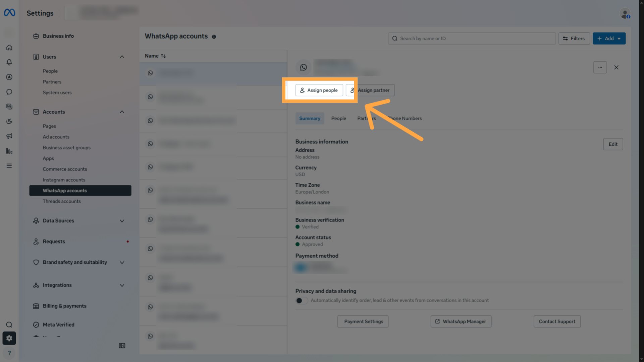
Task: Open WhatsApp Manager
Action: pyautogui.click(x=461, y=321)
